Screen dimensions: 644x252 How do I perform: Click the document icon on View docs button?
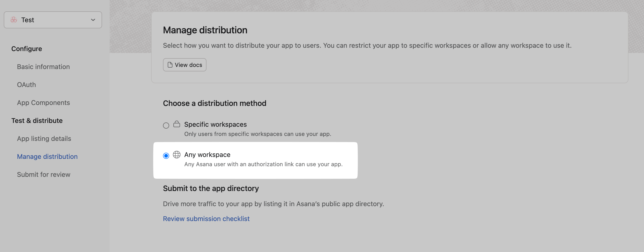pos(170,65)
